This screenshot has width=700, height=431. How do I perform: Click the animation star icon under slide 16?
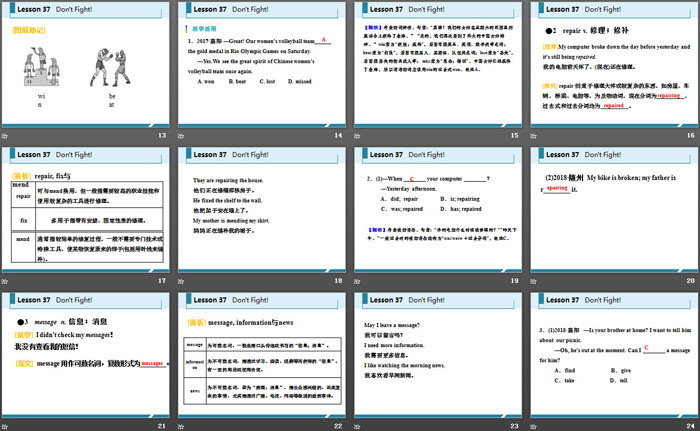(533, 136)
